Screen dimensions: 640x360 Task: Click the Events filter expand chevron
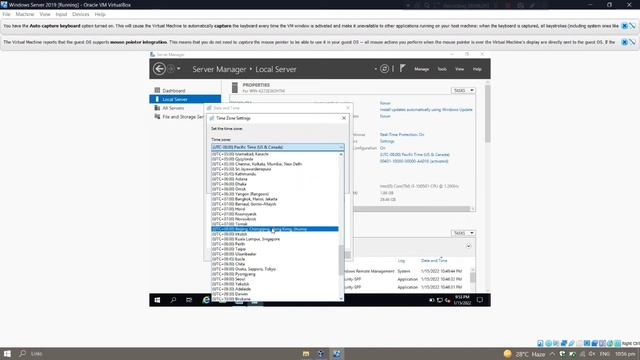[469, 246]
